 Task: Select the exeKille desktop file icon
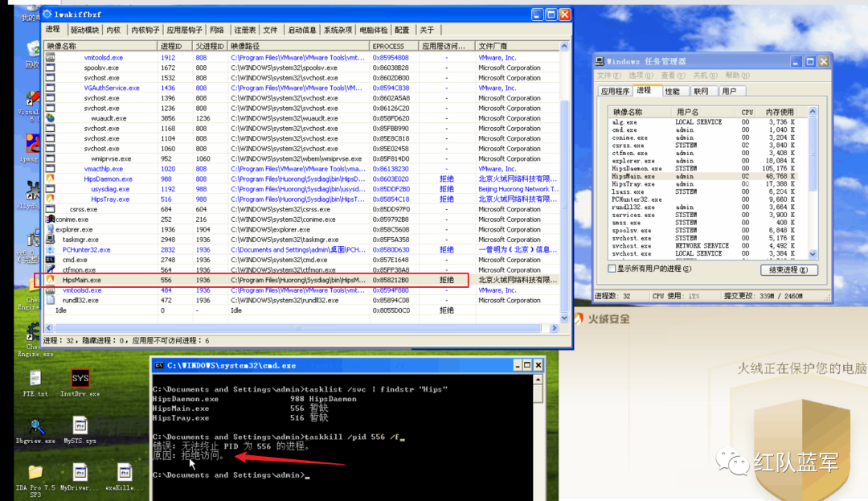(124, 477)
